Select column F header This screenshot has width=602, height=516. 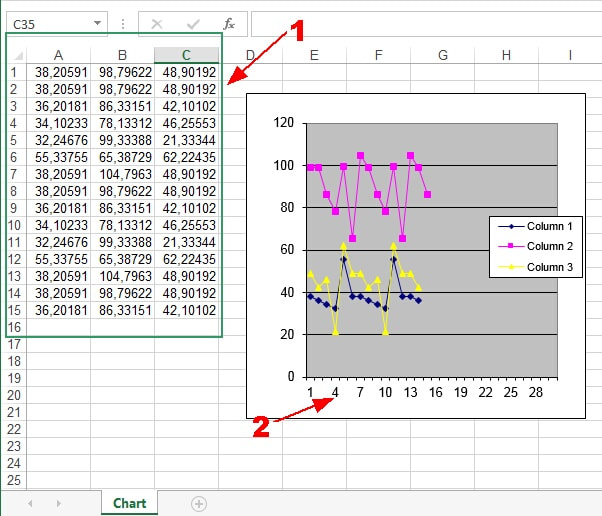point(378,55)
